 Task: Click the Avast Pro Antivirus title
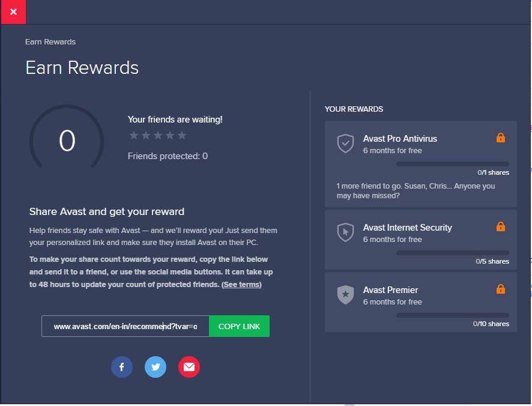point(400,139)
